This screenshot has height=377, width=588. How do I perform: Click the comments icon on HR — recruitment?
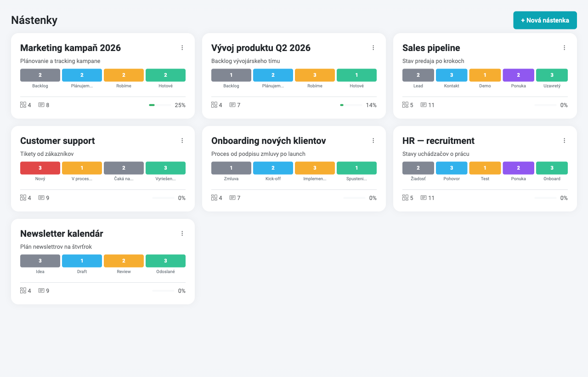424,198
